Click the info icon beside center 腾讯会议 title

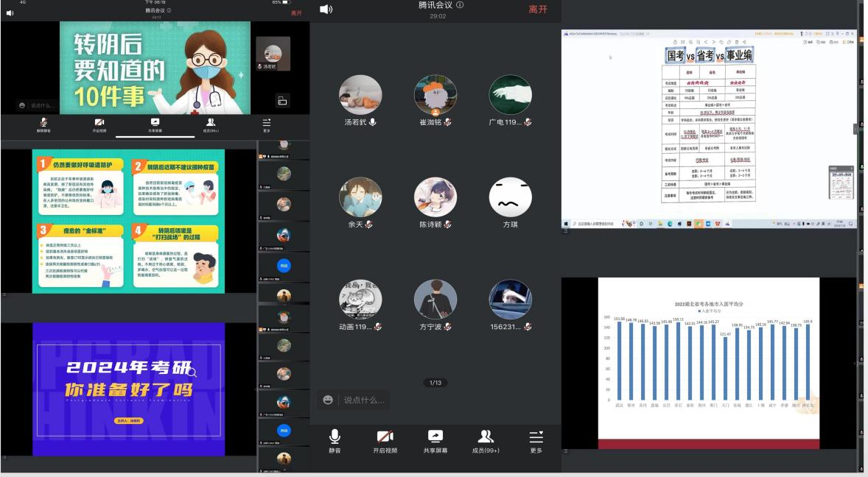[460, 5]
